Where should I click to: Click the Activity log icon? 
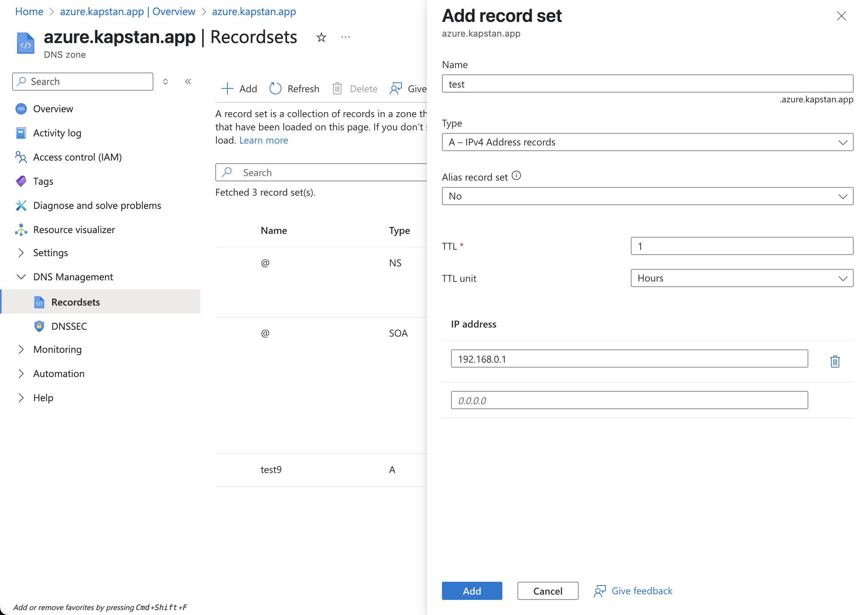pos(21,133)
